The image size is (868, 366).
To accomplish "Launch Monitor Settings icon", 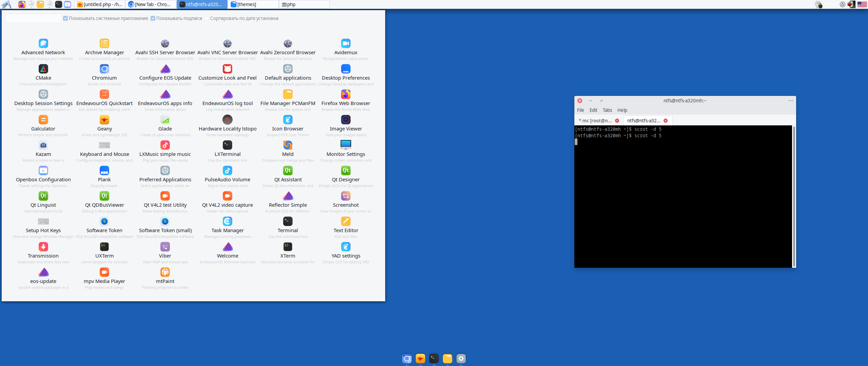I will (x=346, y=145).
